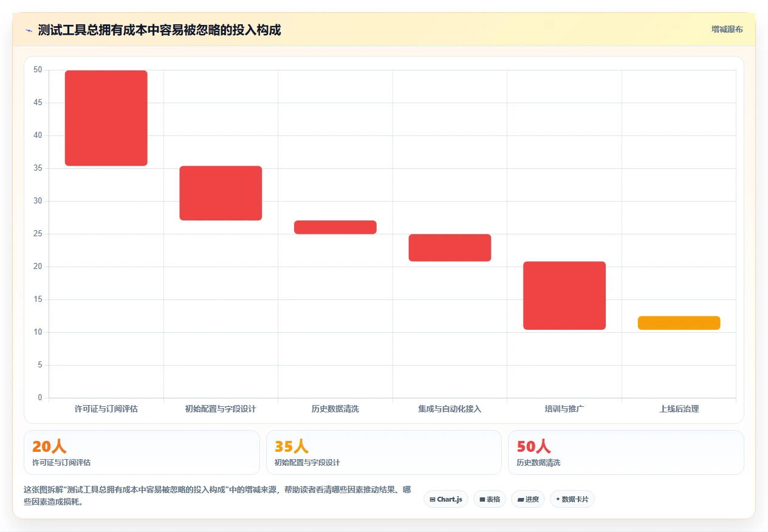Click the red bar for 初始配置与字段设计
Image resolution: width=768 pixels, height=532 pixels.
[x=221, y=193]
